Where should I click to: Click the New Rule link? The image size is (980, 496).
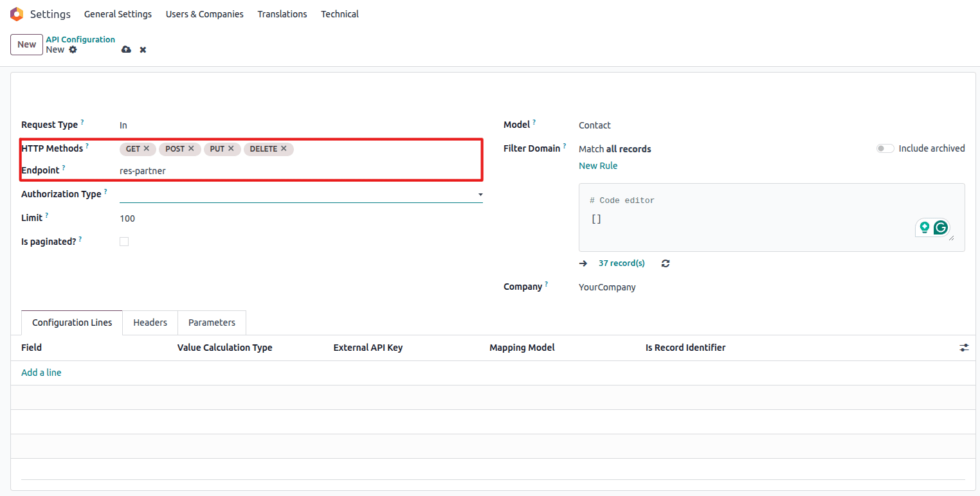pos(598,166)
